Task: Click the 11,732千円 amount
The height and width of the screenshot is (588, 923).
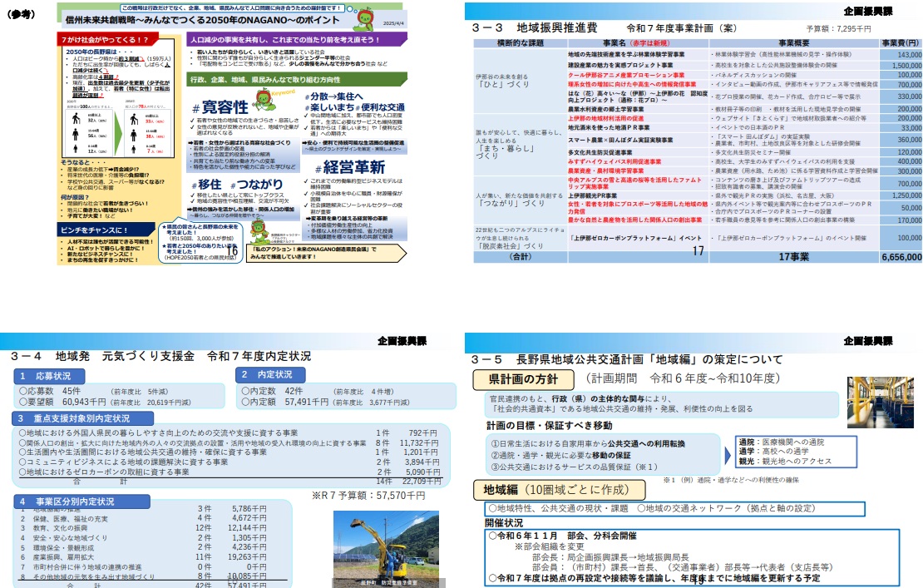Action: (x=419, y=442)
